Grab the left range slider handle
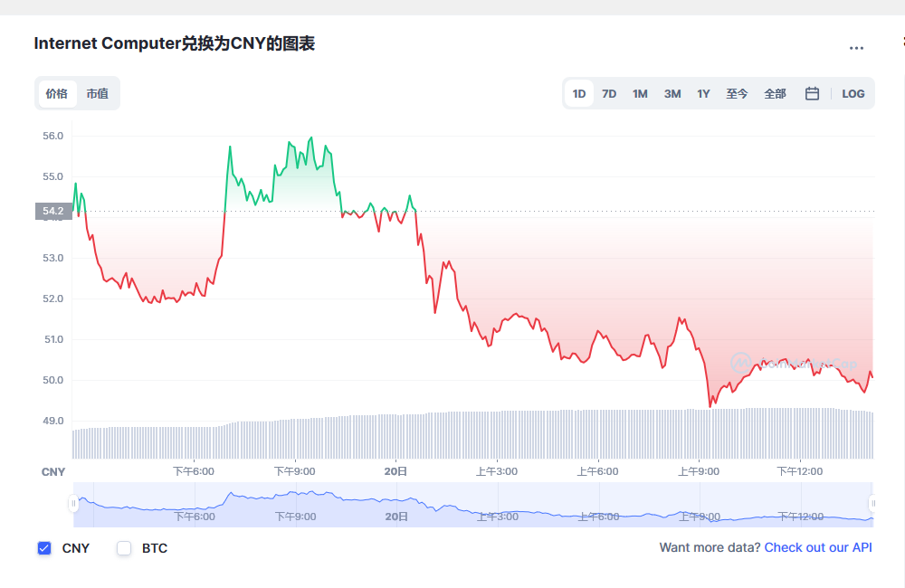Image resolution: width=905 pixels, height=588 pixels. coord(73,503)
